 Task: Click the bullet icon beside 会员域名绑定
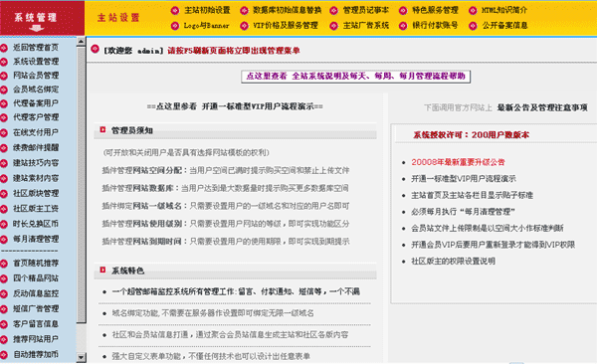pyautogui.click(x=4, y=90)
